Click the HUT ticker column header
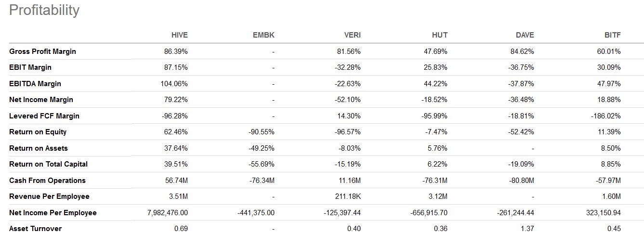The width and height of the screenshot is (644, 246). point(439,35)
